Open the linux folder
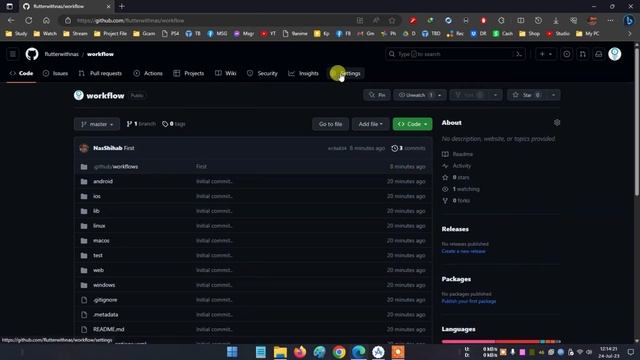Viewport: 640px width, 360px height. [99, 226]
